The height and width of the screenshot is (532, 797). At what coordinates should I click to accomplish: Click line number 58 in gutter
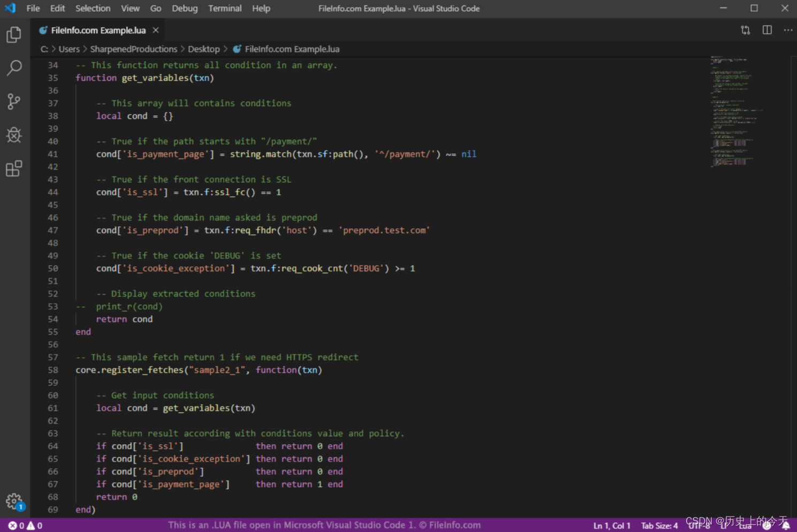coord(53,370)
